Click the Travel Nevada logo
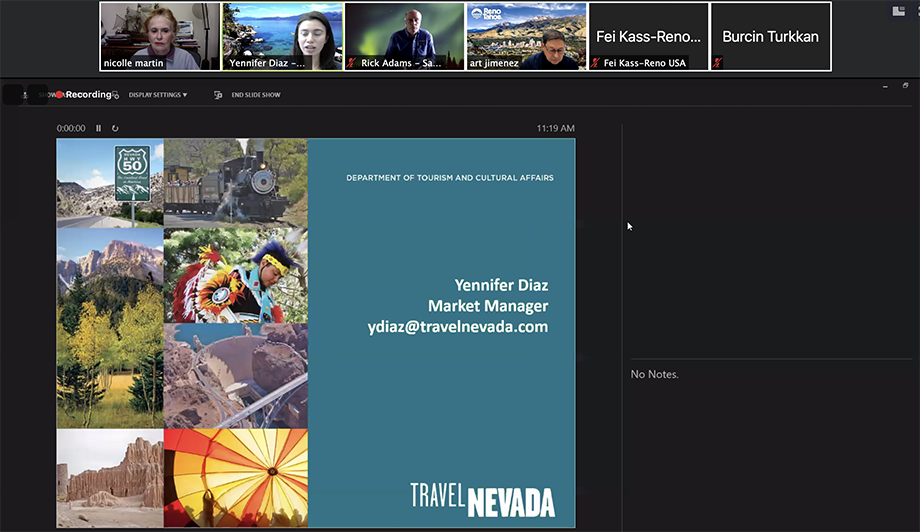The height and width of the screenshot is (532, 920). 482,500
